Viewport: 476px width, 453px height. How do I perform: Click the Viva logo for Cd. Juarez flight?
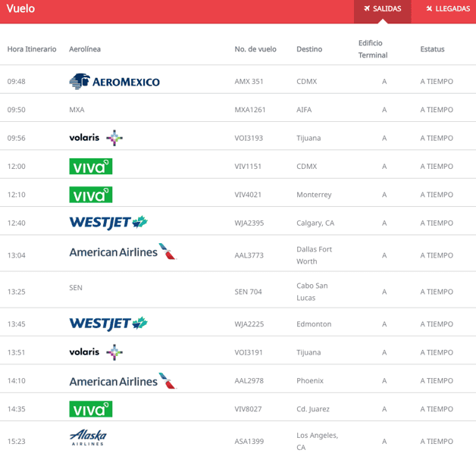[x=90, y=409]
